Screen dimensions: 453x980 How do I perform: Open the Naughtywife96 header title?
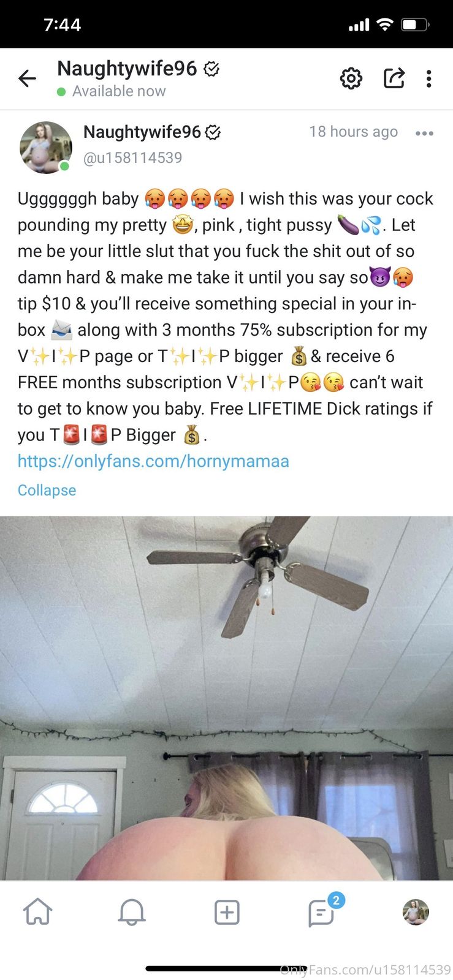coord(127,69)
